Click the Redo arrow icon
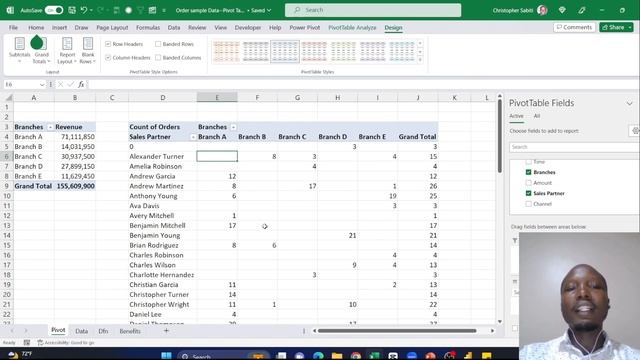640x360 pixels. 100,10
